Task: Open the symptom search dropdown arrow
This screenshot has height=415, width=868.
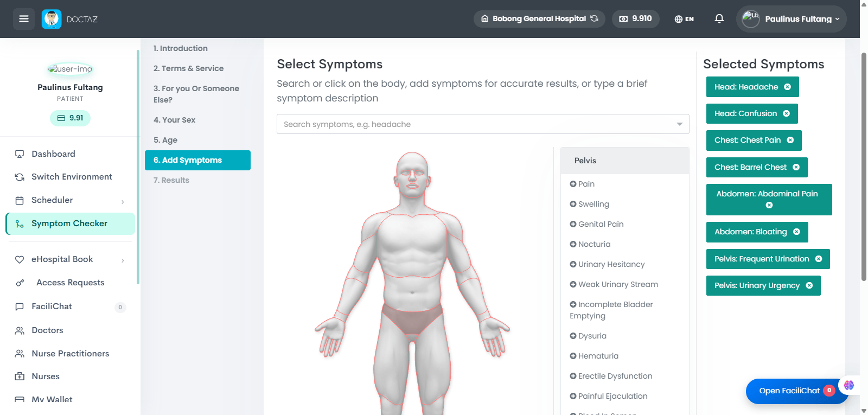Action: point(679,124)
